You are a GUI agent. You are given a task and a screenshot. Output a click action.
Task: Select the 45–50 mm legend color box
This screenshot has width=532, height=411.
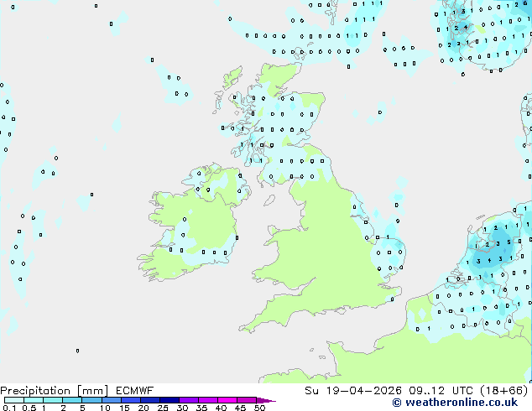click(247, 400)
